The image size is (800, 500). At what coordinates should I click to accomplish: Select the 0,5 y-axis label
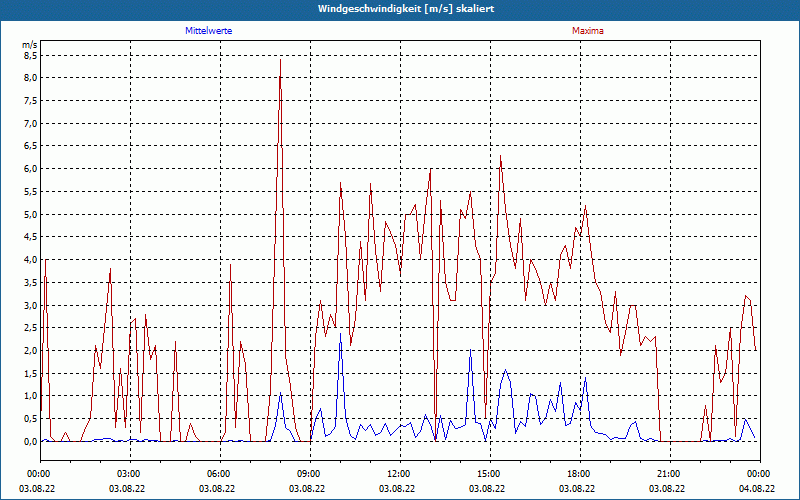(x=31, y=419)
